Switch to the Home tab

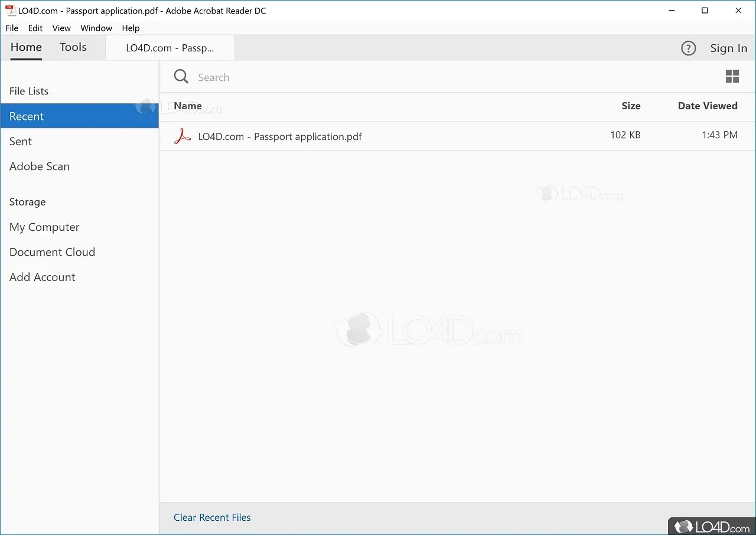point(26,47)
